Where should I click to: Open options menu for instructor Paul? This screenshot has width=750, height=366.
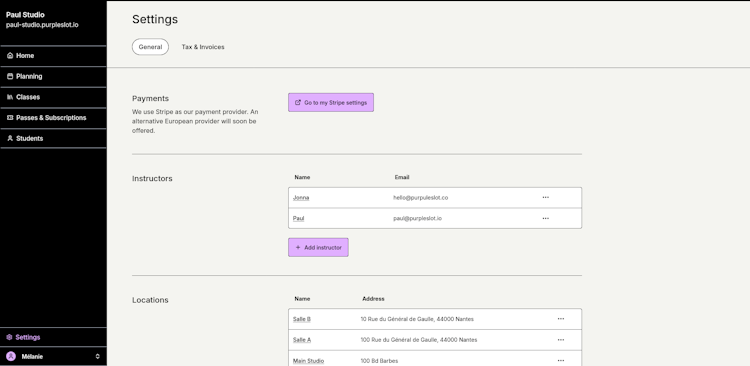(x=545, y=218)
